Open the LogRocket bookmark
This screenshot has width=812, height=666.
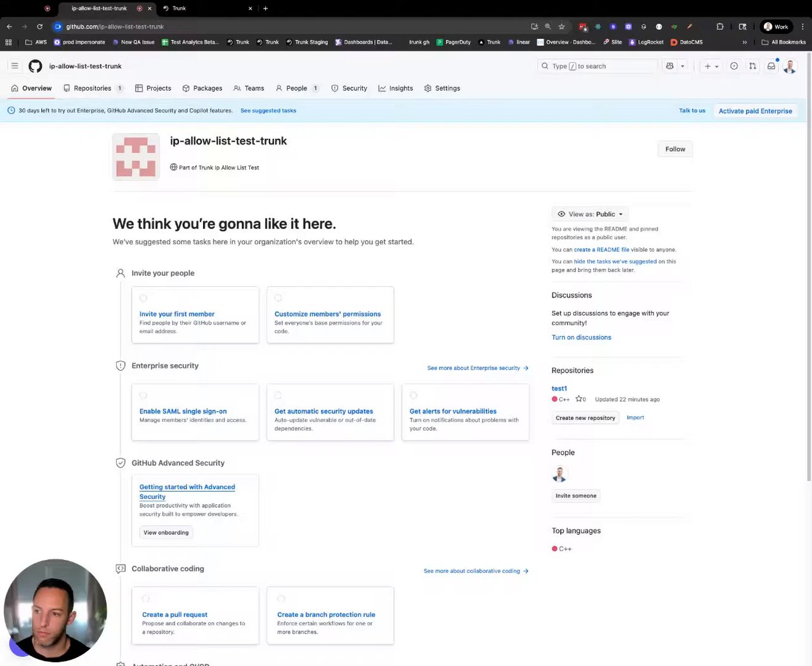point(646,42)
